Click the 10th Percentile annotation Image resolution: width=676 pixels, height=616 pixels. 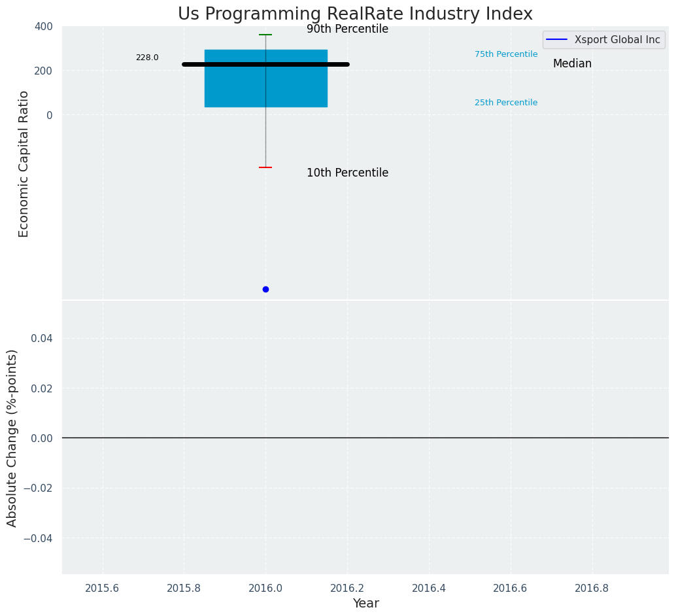347,173
